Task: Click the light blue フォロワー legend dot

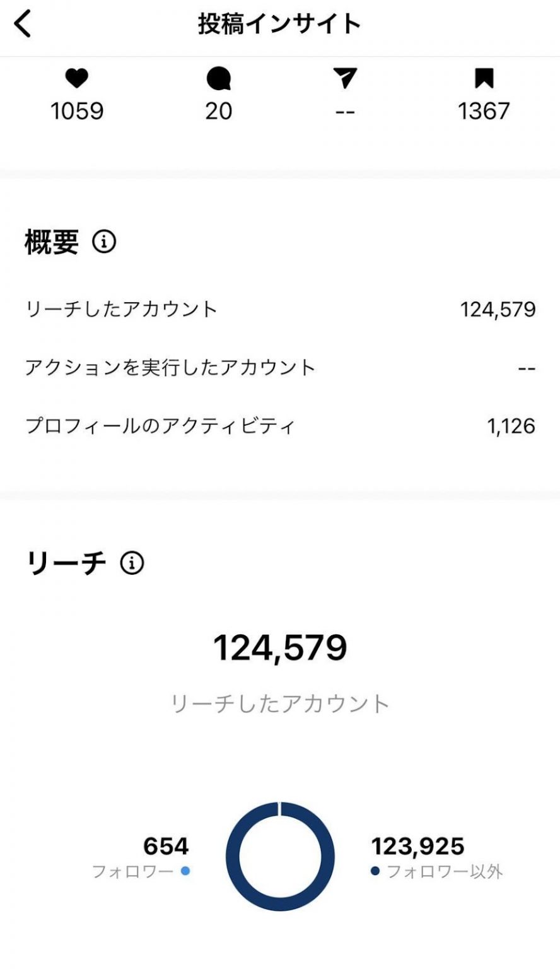Action: coord(185,871)
